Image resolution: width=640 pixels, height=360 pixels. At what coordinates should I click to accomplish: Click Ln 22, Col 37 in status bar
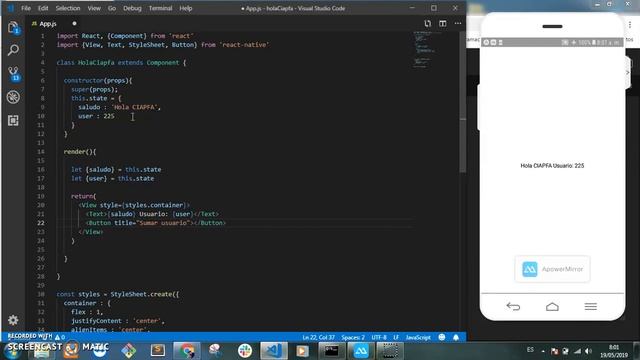pyautogui.click(x=318, y=337)
